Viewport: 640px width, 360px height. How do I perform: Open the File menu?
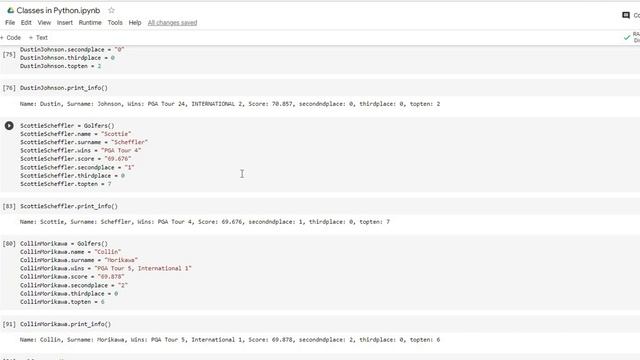point(10,22)
